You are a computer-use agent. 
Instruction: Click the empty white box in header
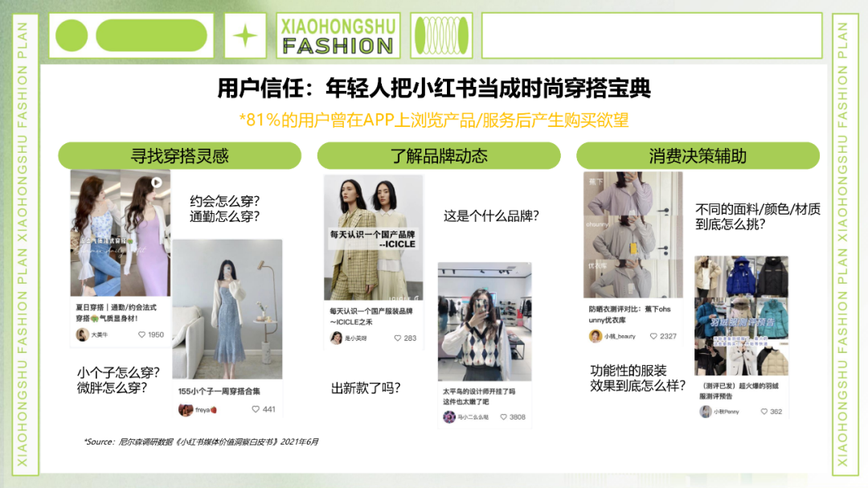[652, 36]
